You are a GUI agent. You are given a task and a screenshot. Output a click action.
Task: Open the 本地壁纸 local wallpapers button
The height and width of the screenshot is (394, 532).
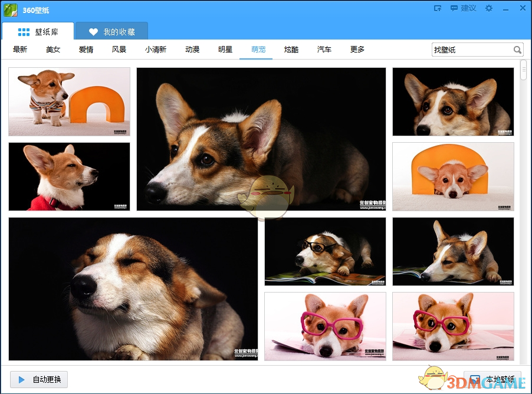click(492, 379)
